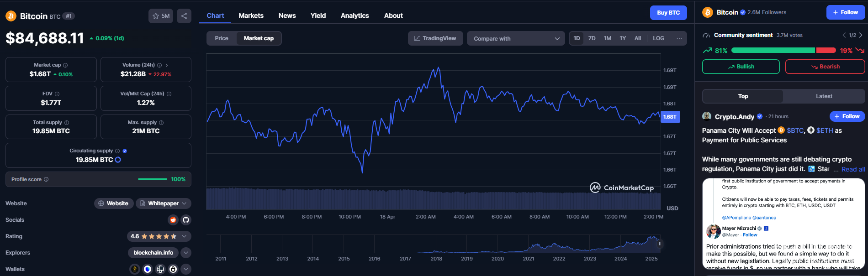Image resolution: width=868 pixels, height=276 pixels.
Task: Click the Binance wallet icon
Action: click(135, 269)
